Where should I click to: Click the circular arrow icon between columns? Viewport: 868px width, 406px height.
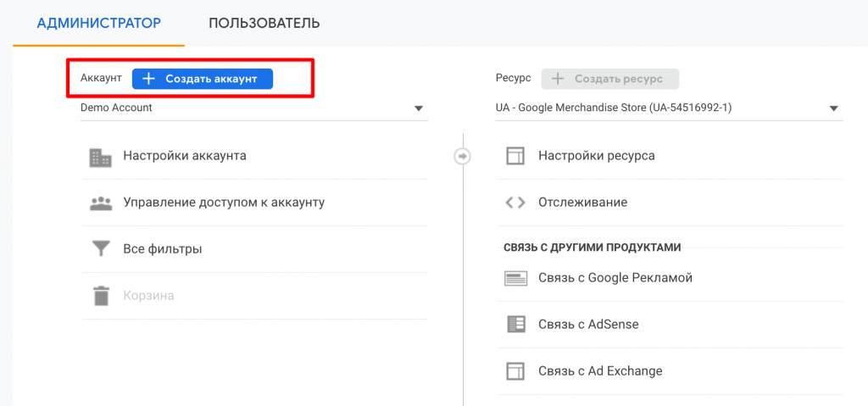(x=462, y=156)
